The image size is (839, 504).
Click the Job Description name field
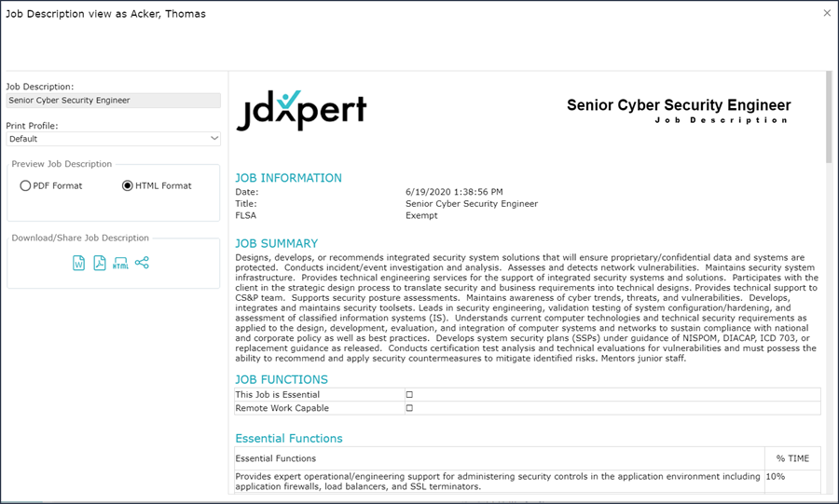tap(113, 100)
